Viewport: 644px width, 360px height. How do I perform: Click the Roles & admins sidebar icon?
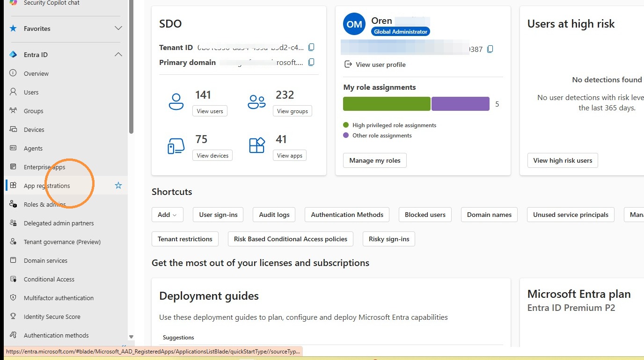pos(14,204)
